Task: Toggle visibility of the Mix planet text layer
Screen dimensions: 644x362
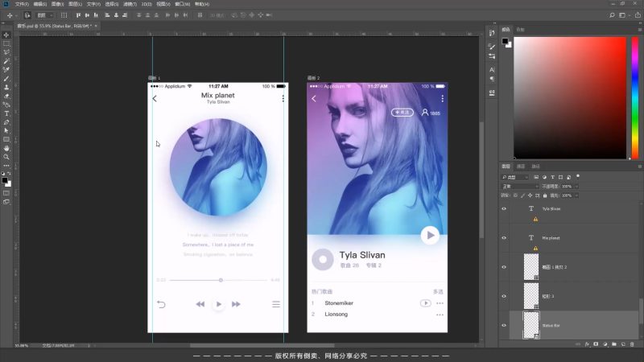Action: 504,238
